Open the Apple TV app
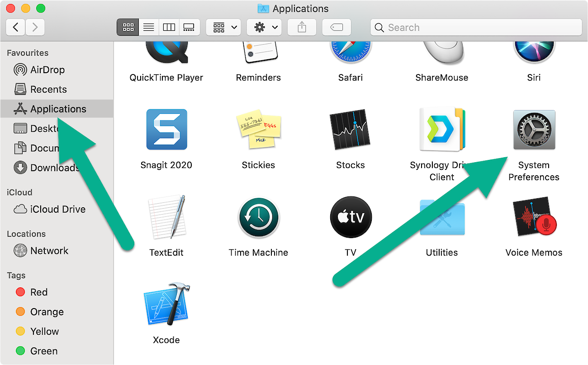588x365 pixels. pos(351,217)
